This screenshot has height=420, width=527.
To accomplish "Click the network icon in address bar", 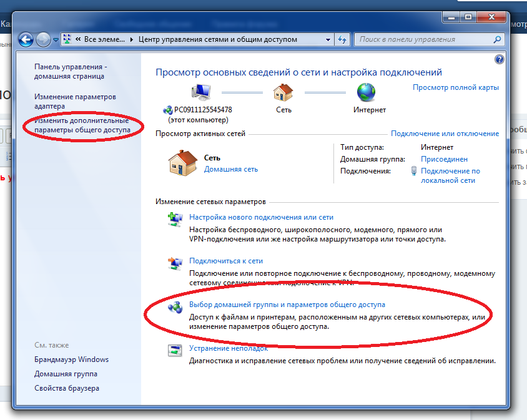I will pos(67,39).
